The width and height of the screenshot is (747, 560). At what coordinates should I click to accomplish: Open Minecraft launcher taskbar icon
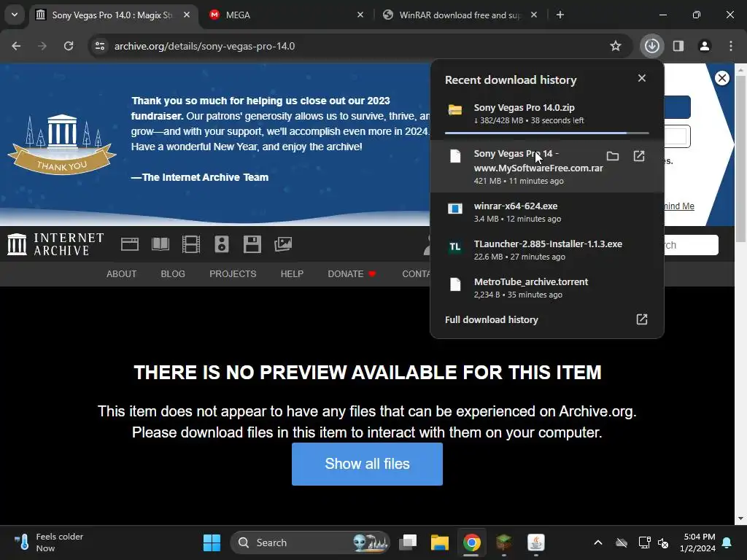503,542
